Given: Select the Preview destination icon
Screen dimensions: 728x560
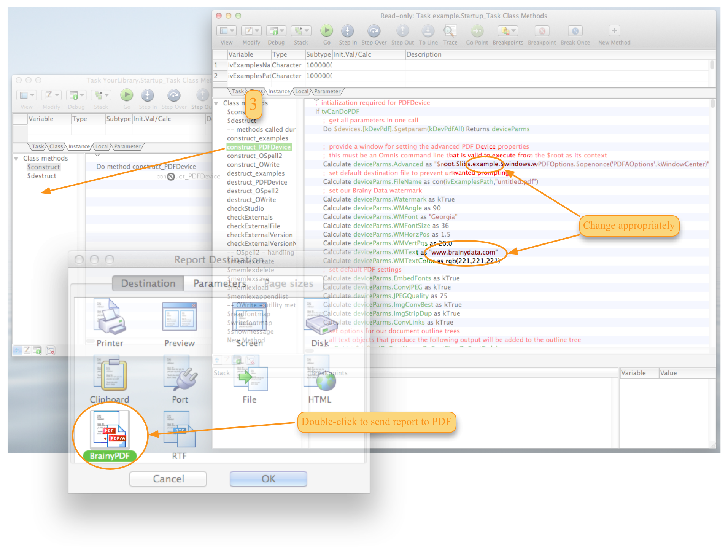Looking at the screenshot, I should point(179,317).
